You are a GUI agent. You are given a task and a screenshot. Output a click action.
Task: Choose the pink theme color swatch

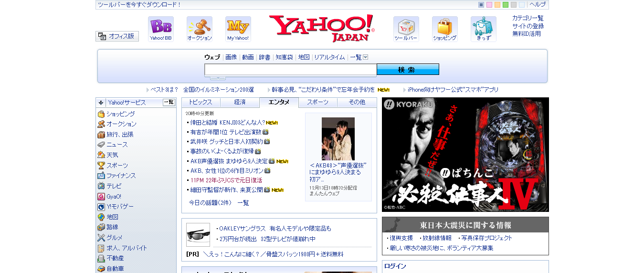[x=489, y=5]
